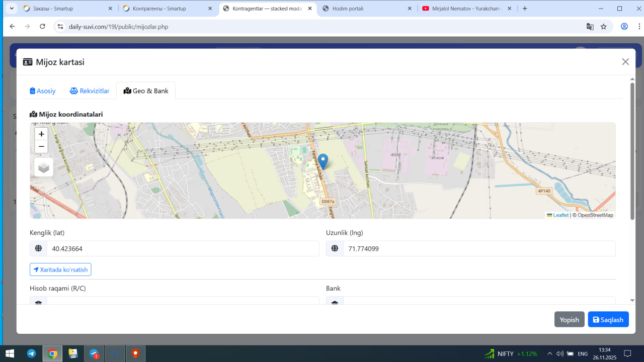Save with the Saqlash button
644x362 pixels.
click(x=608, y=320)
